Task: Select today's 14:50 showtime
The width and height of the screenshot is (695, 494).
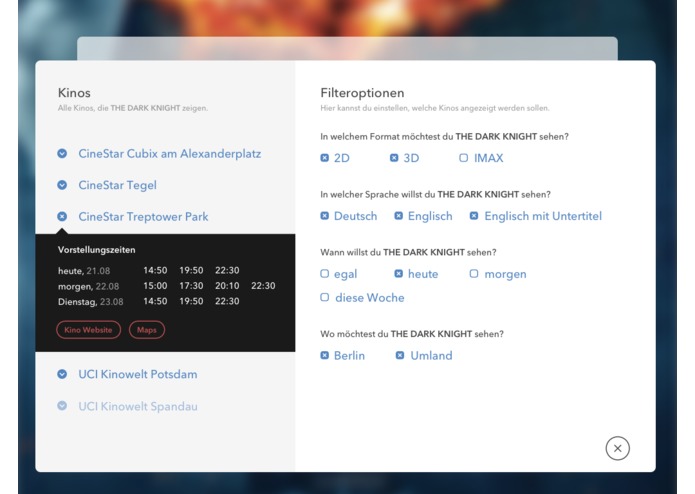Action: click(155, 270)
